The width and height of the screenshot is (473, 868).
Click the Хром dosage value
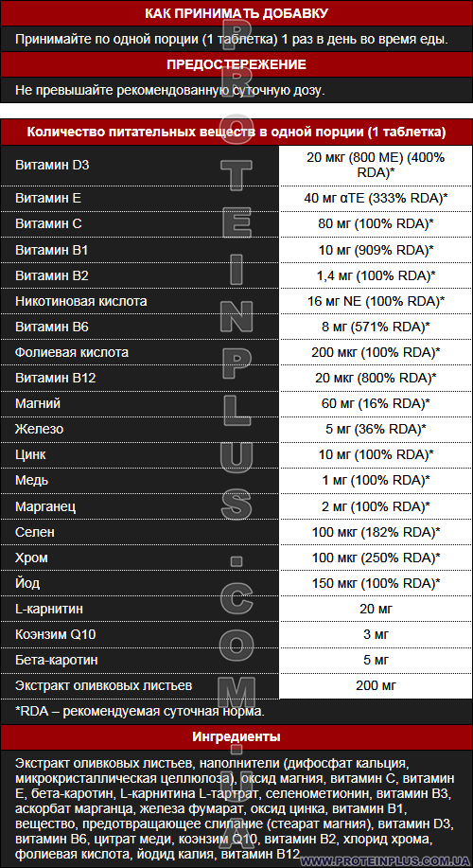(376, 558)
